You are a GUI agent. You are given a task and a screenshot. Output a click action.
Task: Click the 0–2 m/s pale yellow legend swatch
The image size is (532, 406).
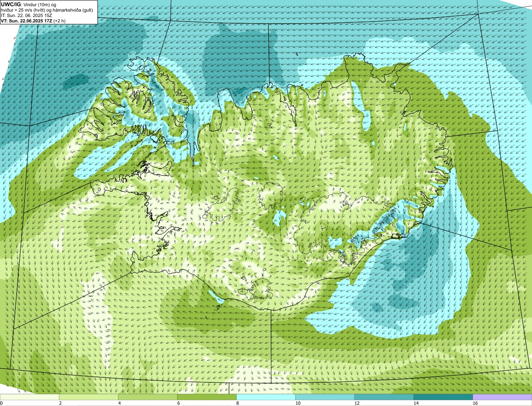(x=30, y=397)
